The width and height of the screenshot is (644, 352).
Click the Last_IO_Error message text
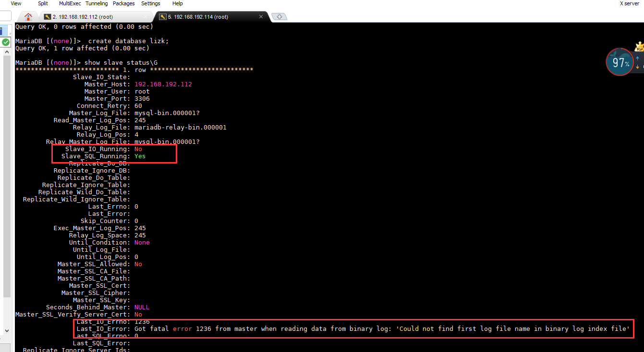382,329
